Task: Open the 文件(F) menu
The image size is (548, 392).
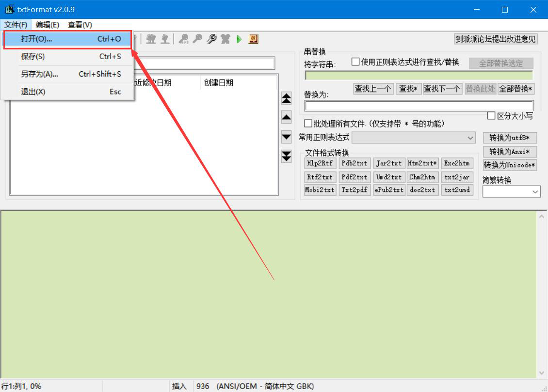Action: [16, 25]
